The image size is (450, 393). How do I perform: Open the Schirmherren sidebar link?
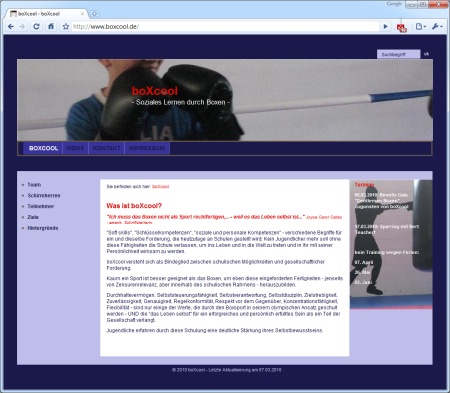[x=44, y=195]
